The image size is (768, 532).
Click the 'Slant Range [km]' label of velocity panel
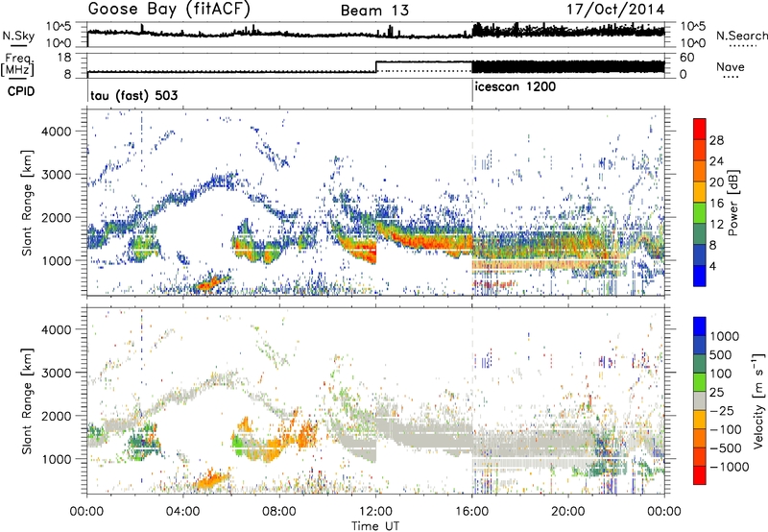27,400
